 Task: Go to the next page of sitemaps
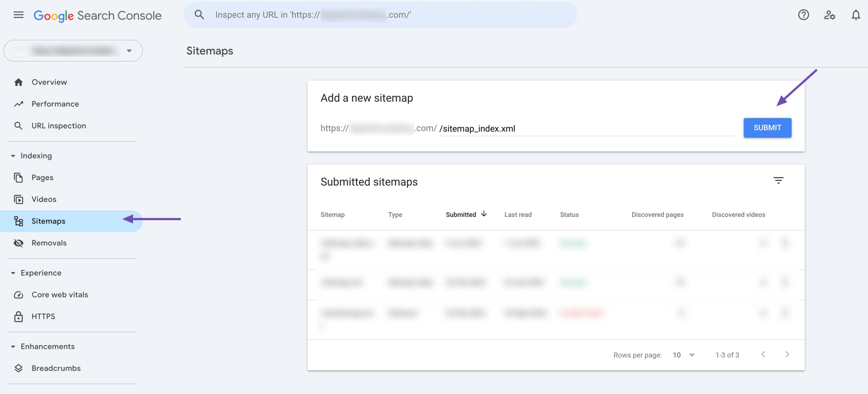click(x=787, y=354)
